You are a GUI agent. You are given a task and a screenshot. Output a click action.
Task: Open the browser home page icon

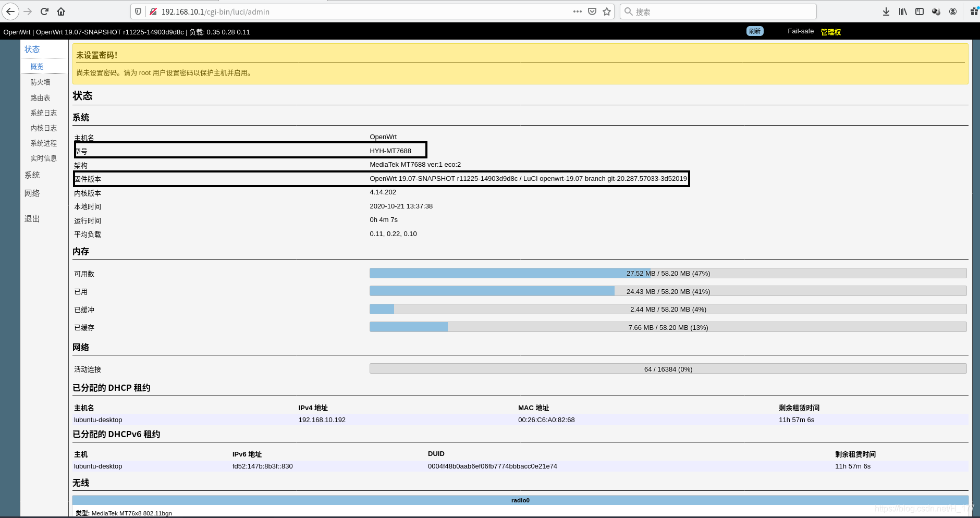[61, 11]
